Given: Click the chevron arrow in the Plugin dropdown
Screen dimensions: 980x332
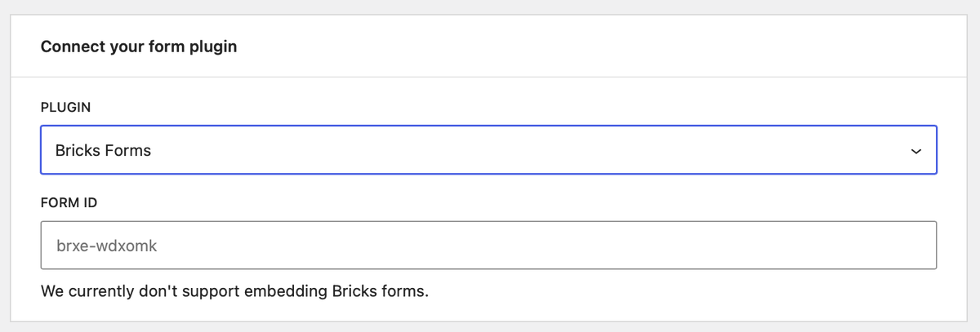Looking at the screenshot, I should [x=915, y=151].
